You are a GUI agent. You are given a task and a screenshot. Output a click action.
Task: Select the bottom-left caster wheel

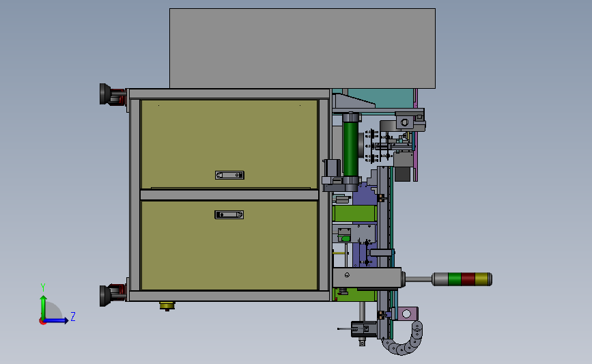coord(112,295)
